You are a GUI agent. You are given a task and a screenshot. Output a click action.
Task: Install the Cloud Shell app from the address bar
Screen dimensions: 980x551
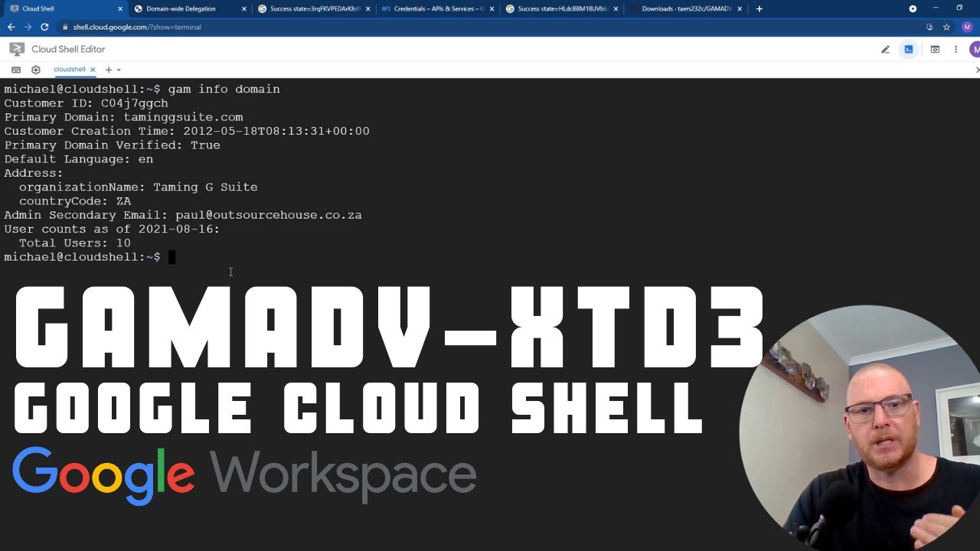[x=929, y=27]
